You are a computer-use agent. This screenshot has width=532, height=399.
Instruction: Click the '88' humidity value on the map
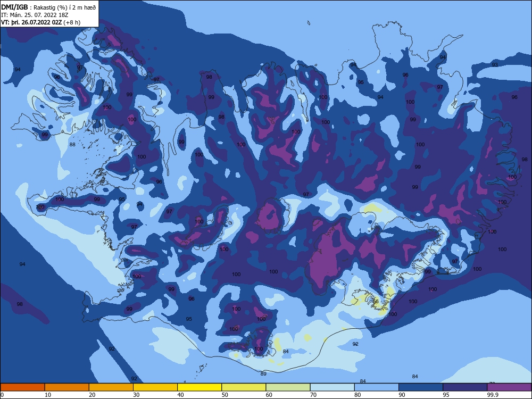tap(72, 145)
